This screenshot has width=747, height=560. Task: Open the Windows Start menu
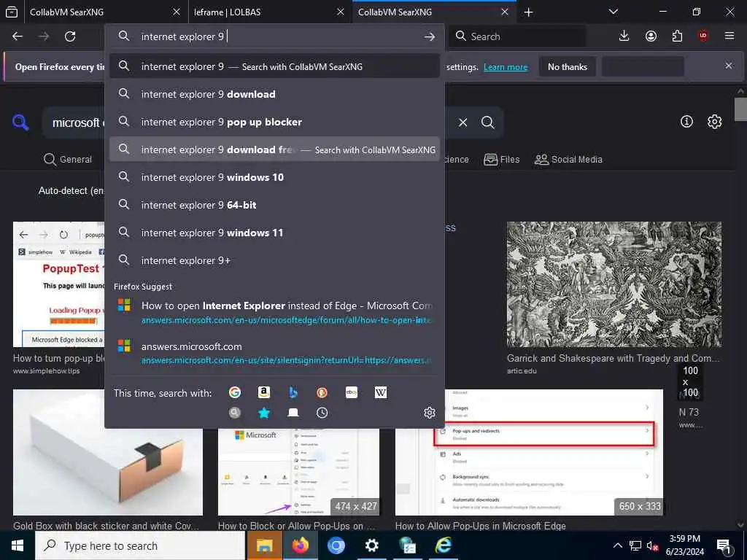point(18,545)
